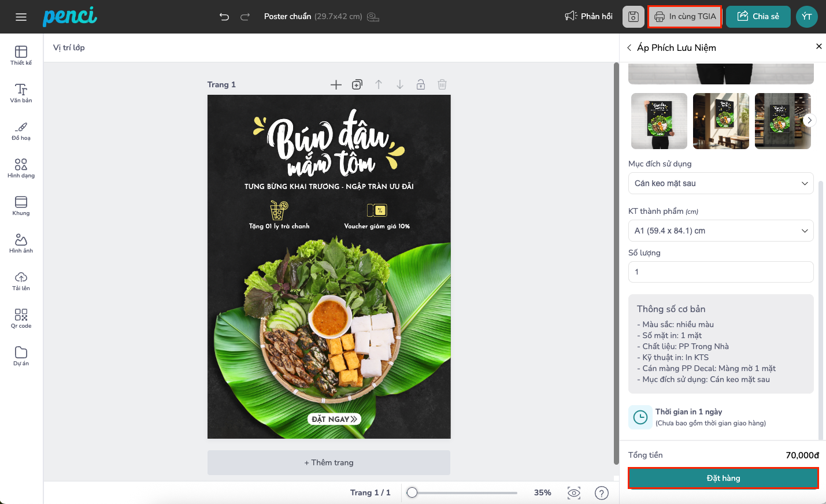Show next mockup thumbnails with arrow
This screenshot has width=826, height=504.
click(x=809, y=120)
